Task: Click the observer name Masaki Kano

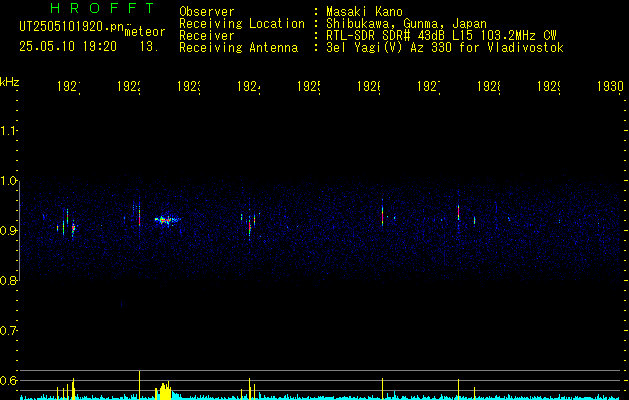Action: coord(364,12)
